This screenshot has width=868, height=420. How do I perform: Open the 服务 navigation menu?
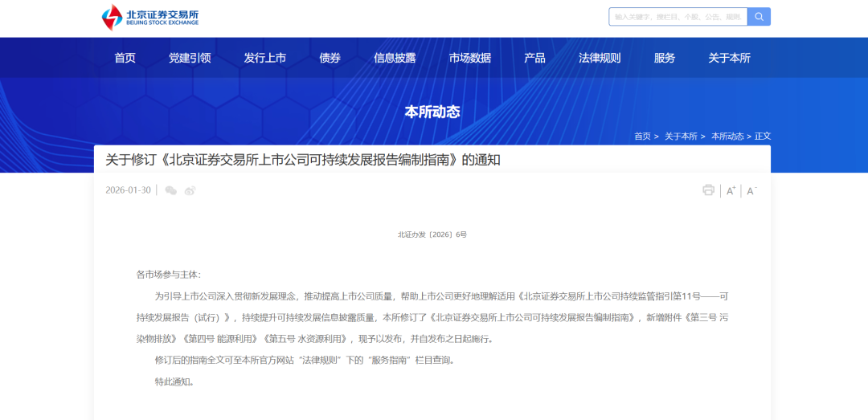click(x=665, y=58)
